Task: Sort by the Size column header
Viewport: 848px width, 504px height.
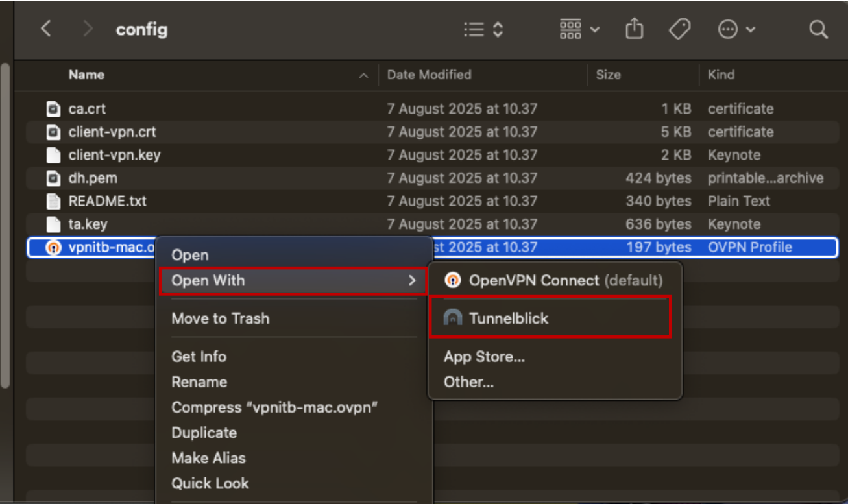Action: tap(609, 75)
